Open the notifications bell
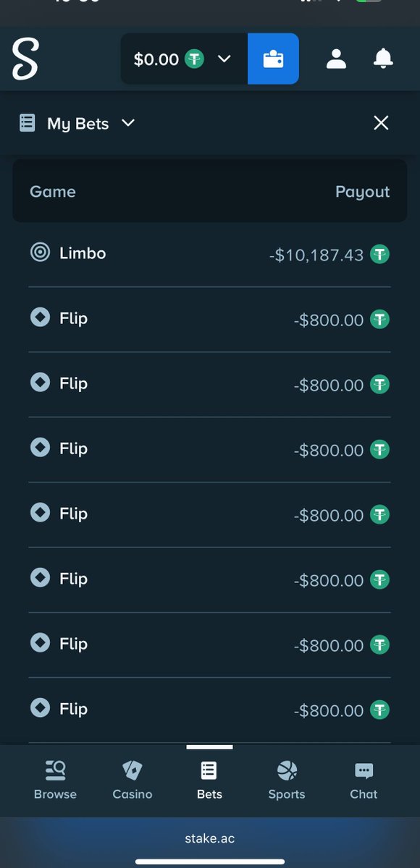 (383, 59)
